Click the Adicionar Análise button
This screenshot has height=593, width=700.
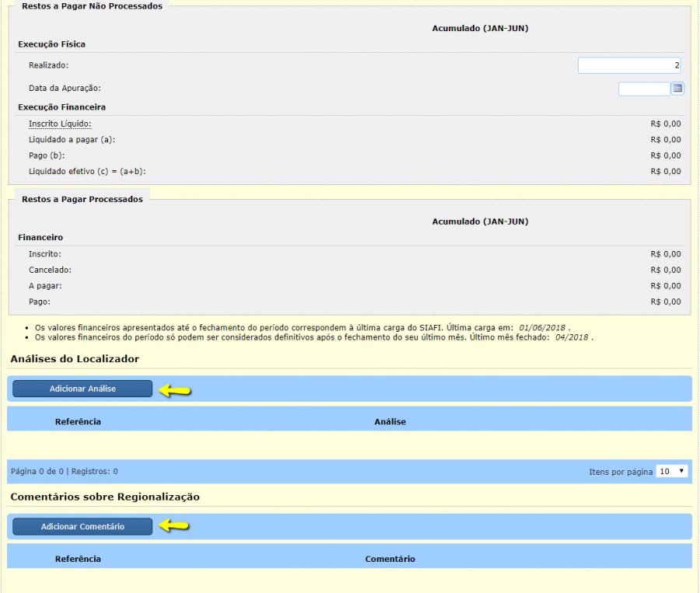click(x=82, y=389)
